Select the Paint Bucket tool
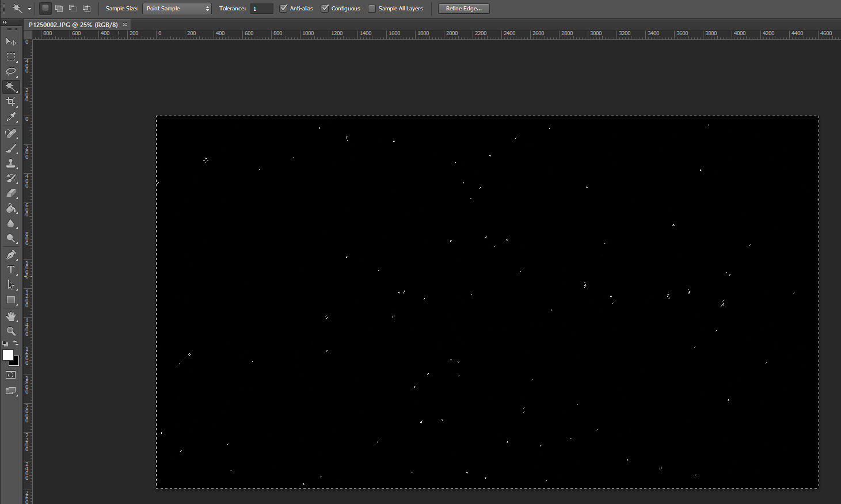This screenshot has width=841, height=504. (x=11, y=208)
